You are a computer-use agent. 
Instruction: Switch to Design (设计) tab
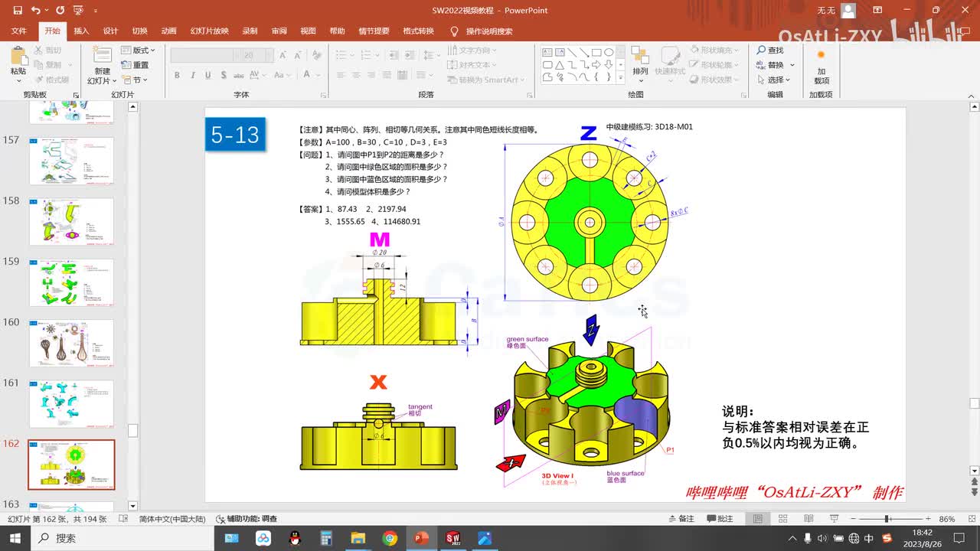(x=110, y=31)
